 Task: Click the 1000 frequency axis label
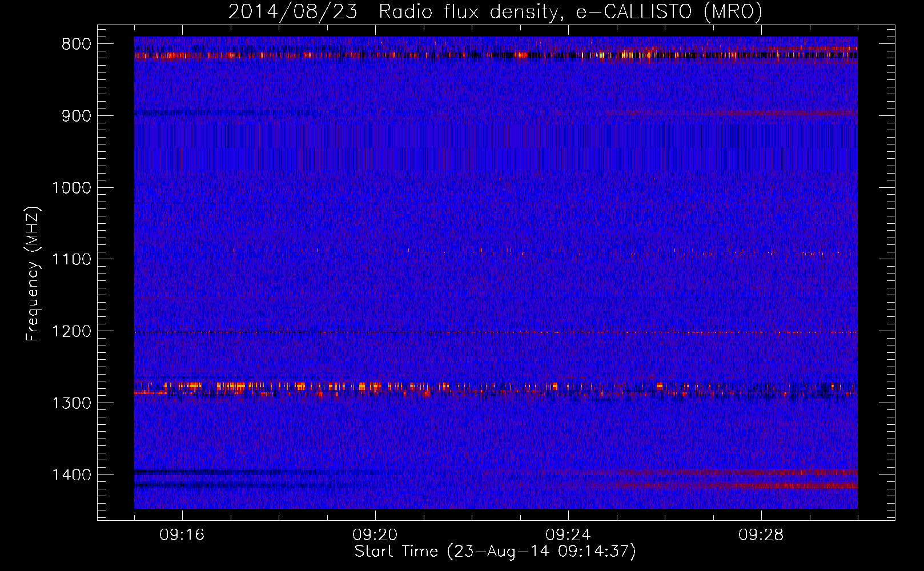click(x=71, y=188)
